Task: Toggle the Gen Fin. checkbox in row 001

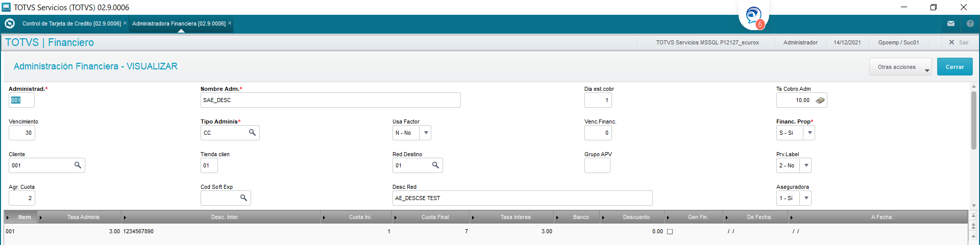Action: 670,232
